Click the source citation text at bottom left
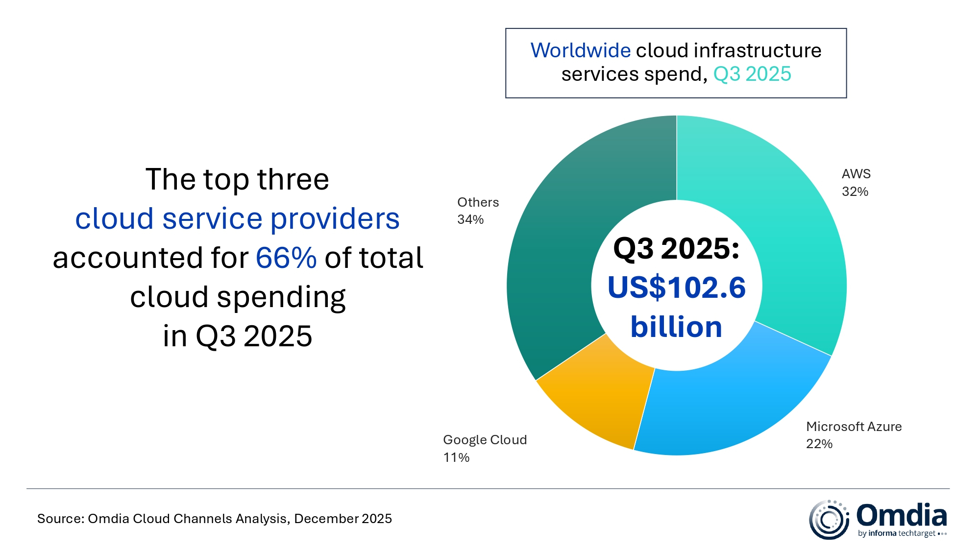 [x=216, y=518]
